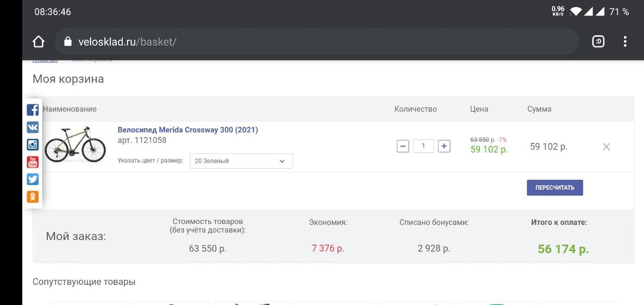Image resolution: width=644 pixels, height=305 pixels.
Task: Open the Instagram social icon
Action: (x=33, y=144)
